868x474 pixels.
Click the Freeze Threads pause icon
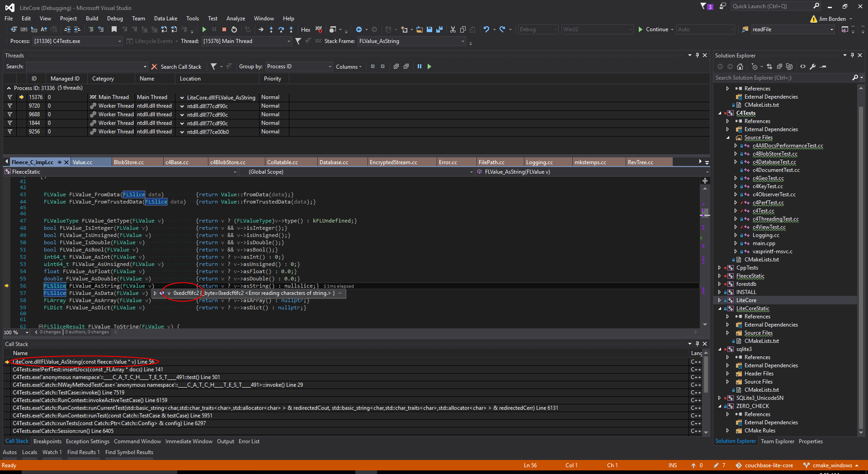[x=419, y=66]
